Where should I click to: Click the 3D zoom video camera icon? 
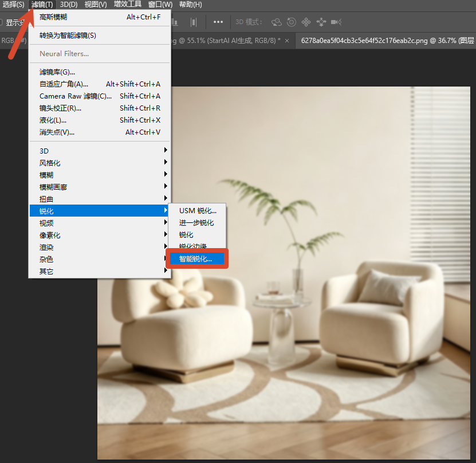(x=336, y=22)
